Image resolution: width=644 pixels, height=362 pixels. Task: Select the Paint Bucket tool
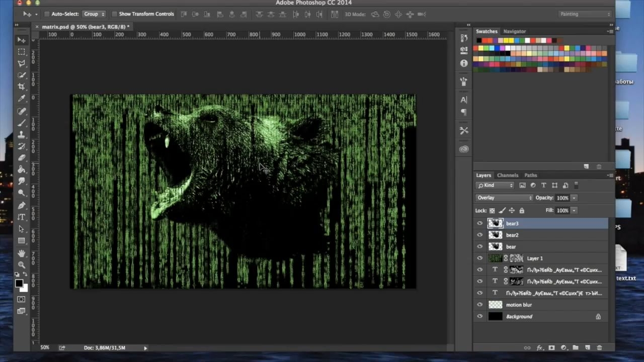[x=21, y=169]
